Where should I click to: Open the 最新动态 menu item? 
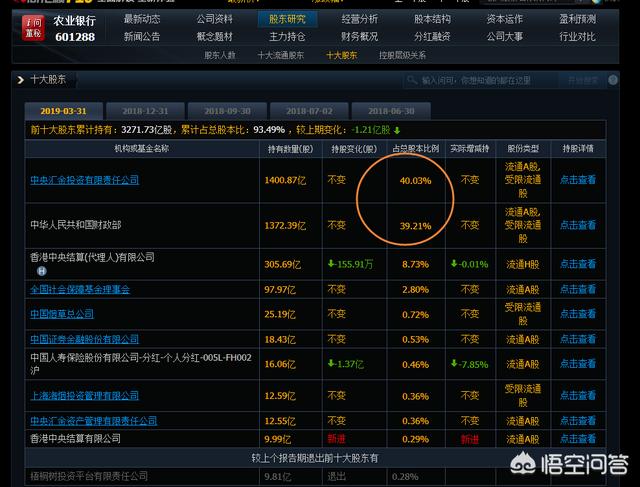[x=142, y=19]
